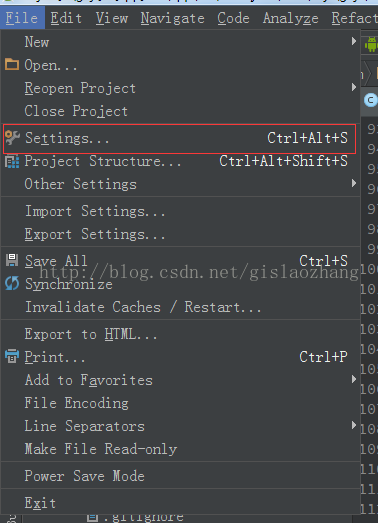Click the blue class C icon
The height and width of the screenshot is (523, 378).
coord(371,100)
